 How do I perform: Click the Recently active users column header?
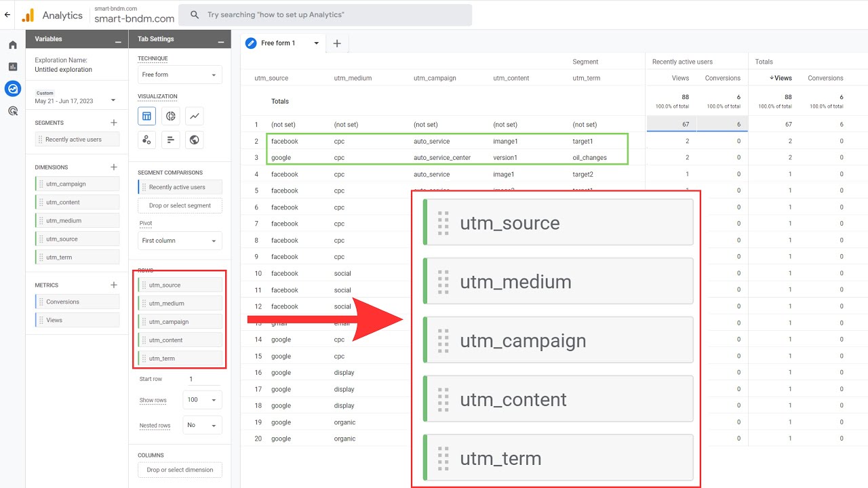682,62
